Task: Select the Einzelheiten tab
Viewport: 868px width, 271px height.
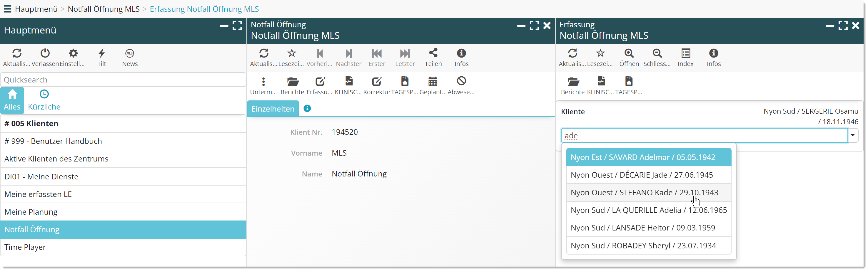Action: [x=273, y=109]
